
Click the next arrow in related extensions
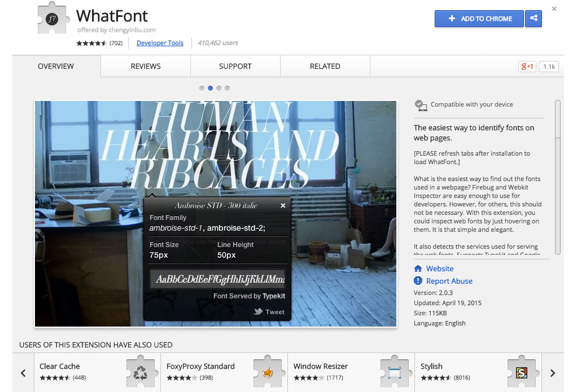[x=552, y=373]
